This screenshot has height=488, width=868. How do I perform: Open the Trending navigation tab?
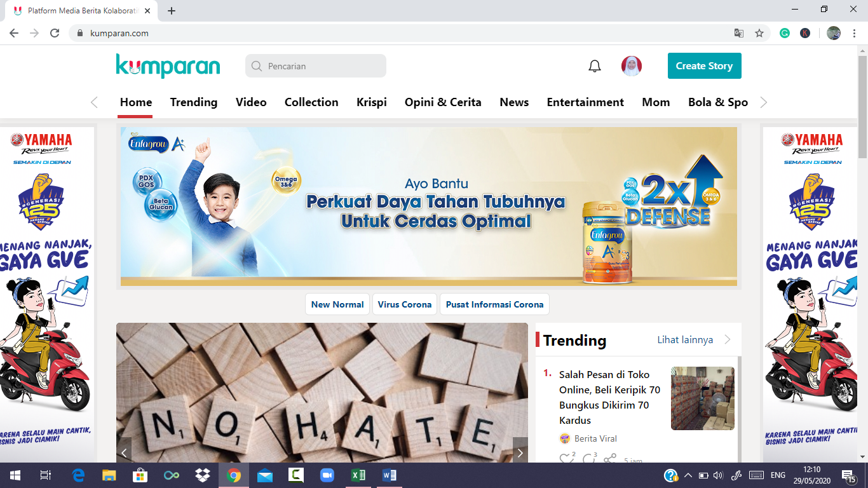194,102
